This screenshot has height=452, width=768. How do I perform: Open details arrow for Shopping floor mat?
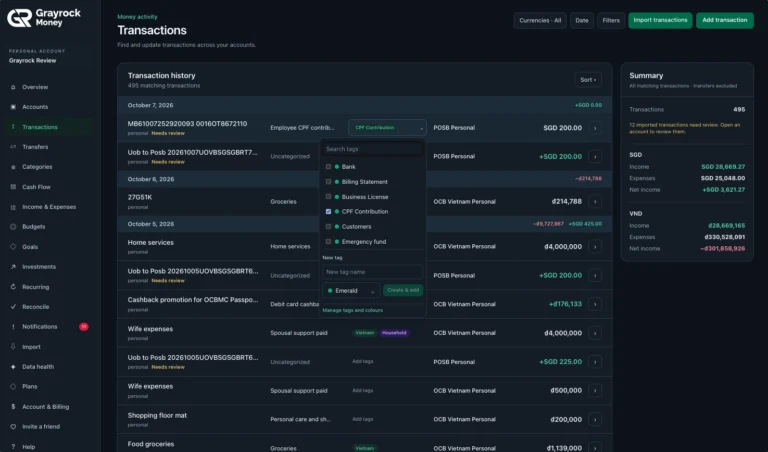tap(595, 420)
